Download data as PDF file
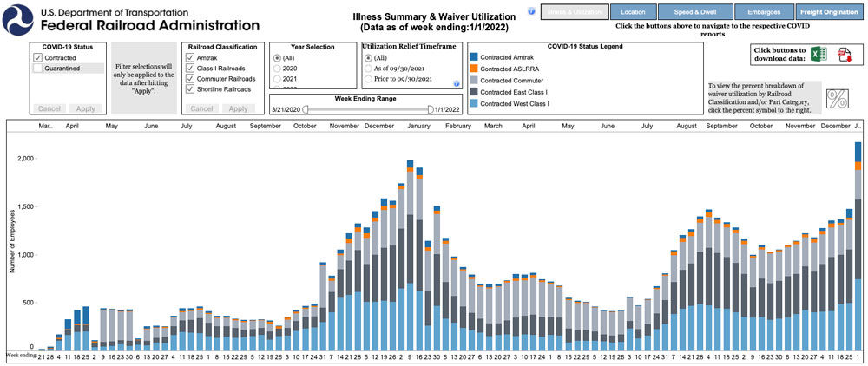 click(x=843, y=55)
